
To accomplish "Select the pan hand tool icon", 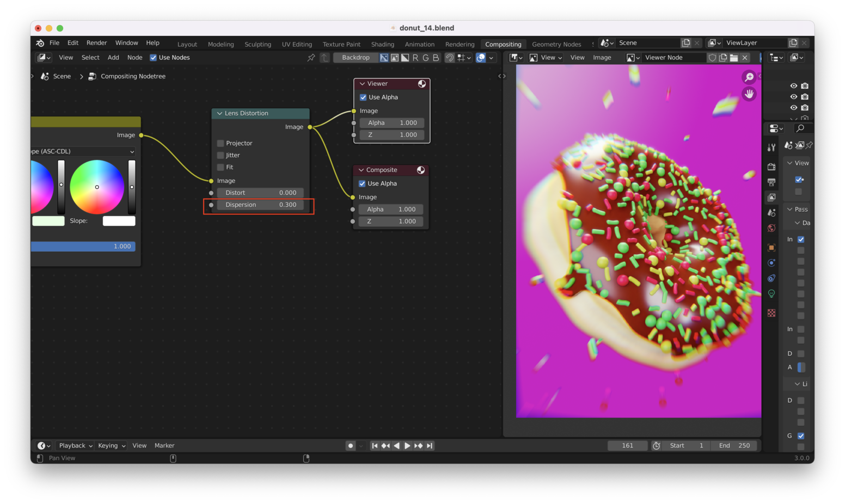I will pyautogui.click(x=749, y=94).
